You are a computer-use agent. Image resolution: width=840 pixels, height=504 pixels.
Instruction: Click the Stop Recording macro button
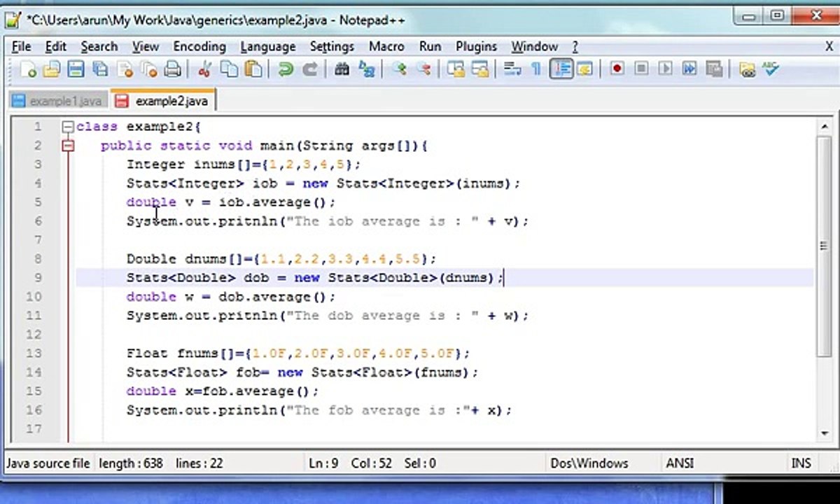[x=641, y=69]
